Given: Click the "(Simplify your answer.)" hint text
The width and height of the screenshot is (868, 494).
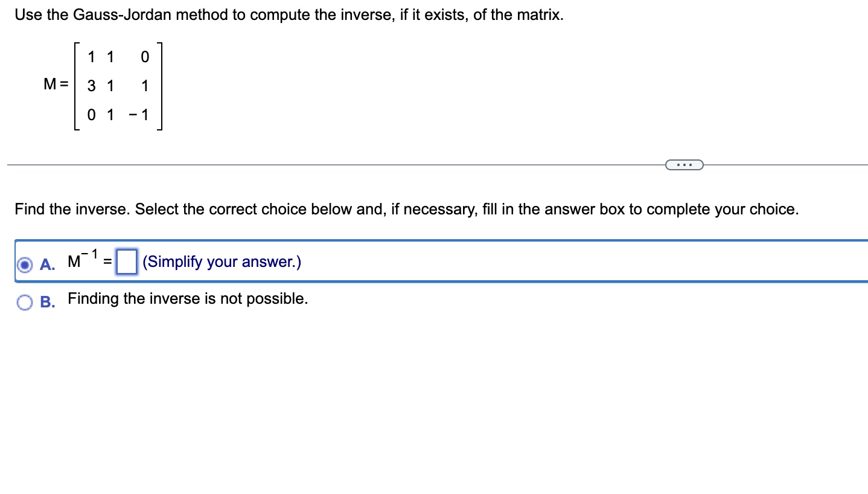Looking at the screenshot, I should (221, 261).
